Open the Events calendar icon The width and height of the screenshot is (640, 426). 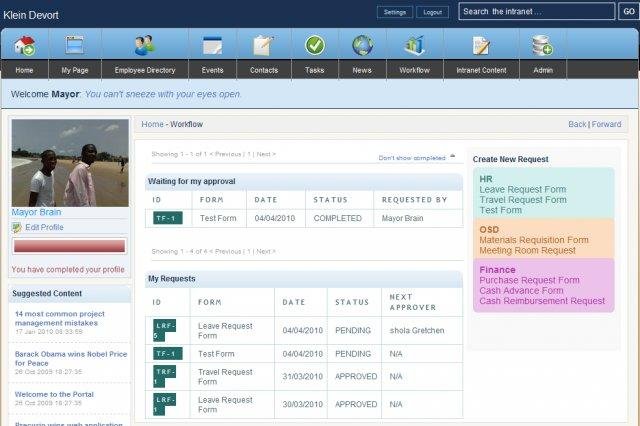coord(213,45)
